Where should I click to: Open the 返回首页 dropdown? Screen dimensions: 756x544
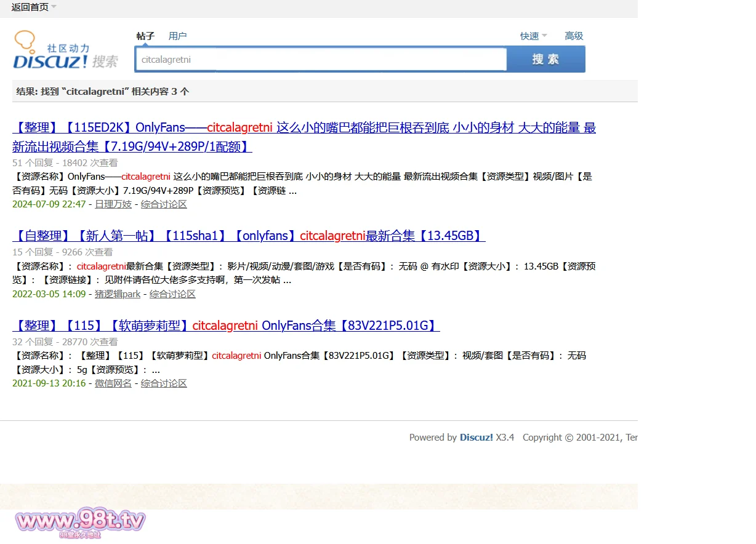[34, 7]
